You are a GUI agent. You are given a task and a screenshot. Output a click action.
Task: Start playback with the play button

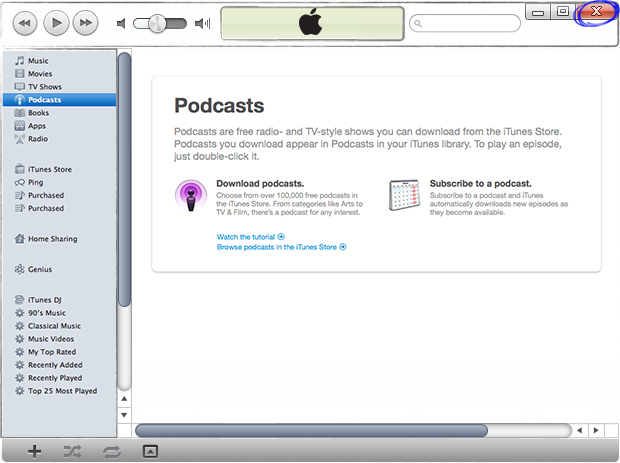click(x=56, y=23)
